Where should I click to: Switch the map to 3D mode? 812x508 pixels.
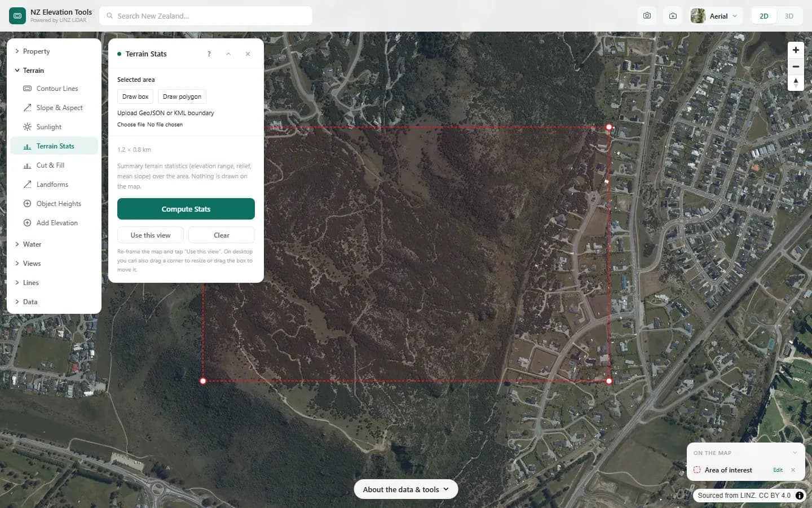(789, 16)
